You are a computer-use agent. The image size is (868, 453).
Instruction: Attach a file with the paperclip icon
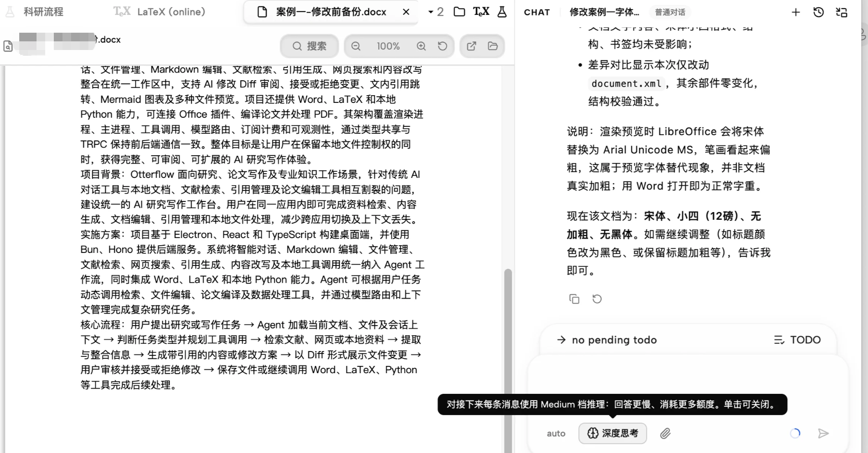(665, 434)
